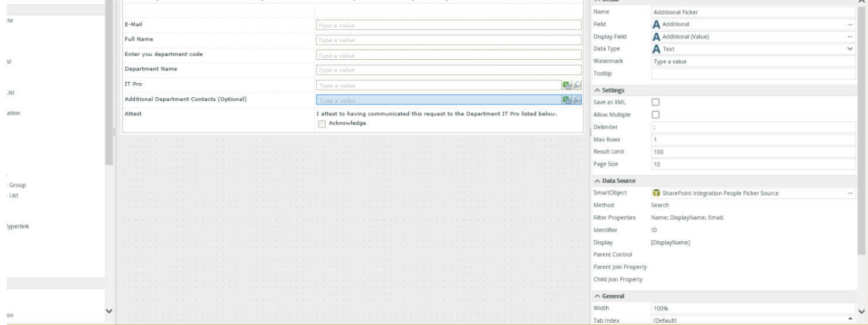Click the A icon beside Additional (Value)
This screenshot has height=325, width=868.
657,36
